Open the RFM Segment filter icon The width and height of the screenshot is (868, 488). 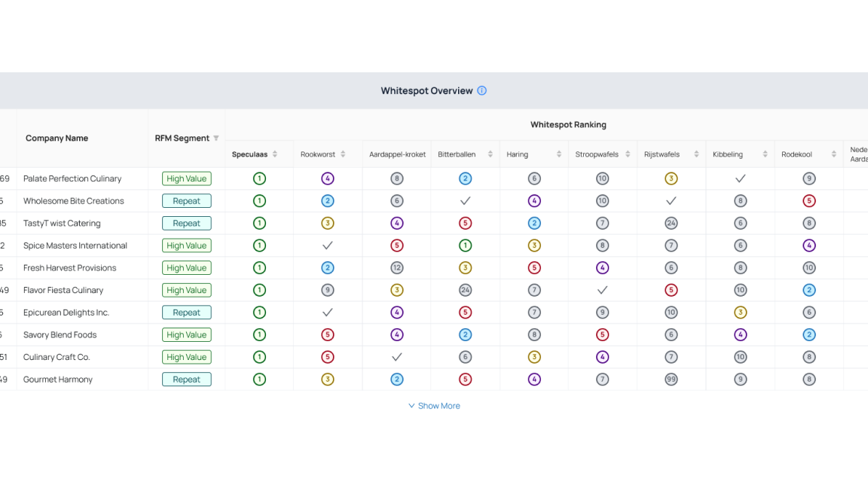click(216, 139)
